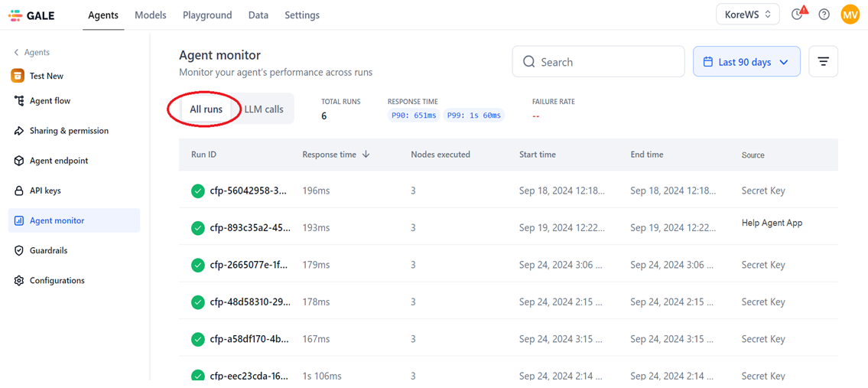
Task: Switch to LLM calls toggle
Action: 264,109
